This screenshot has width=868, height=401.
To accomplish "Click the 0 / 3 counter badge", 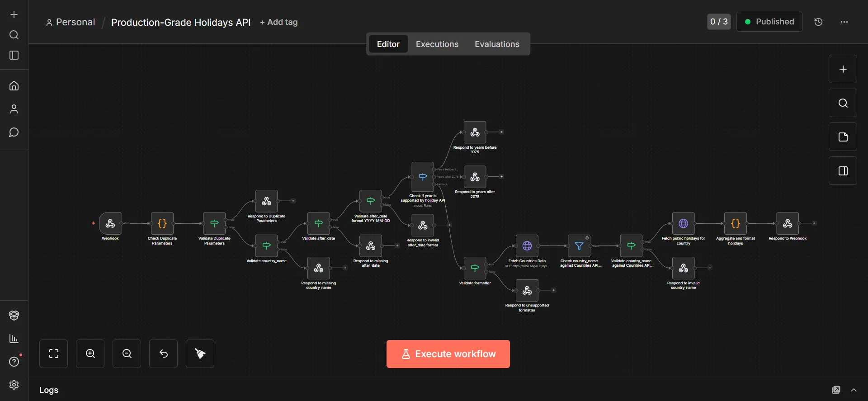I will [719, 22].
